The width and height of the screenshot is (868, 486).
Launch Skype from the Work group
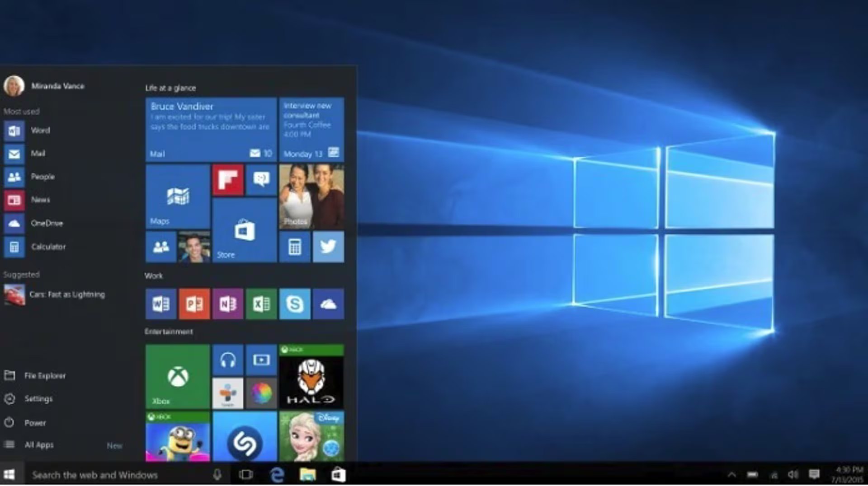(295, 304)
